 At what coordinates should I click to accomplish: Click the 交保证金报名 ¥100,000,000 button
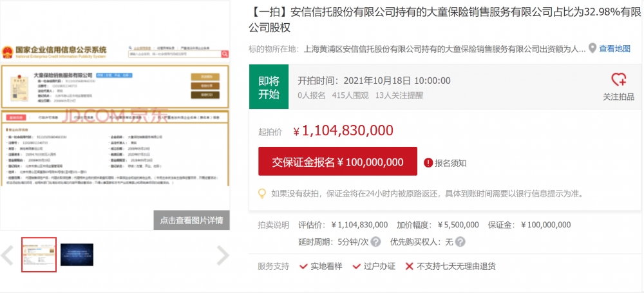[x=337, y=162]
